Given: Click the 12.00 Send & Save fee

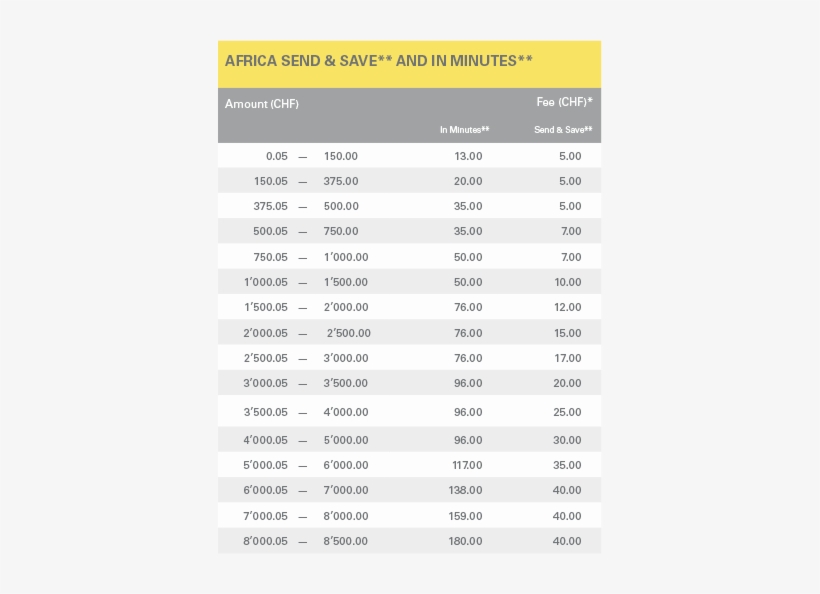Looking at the screenshot, I should coord(567,307).
